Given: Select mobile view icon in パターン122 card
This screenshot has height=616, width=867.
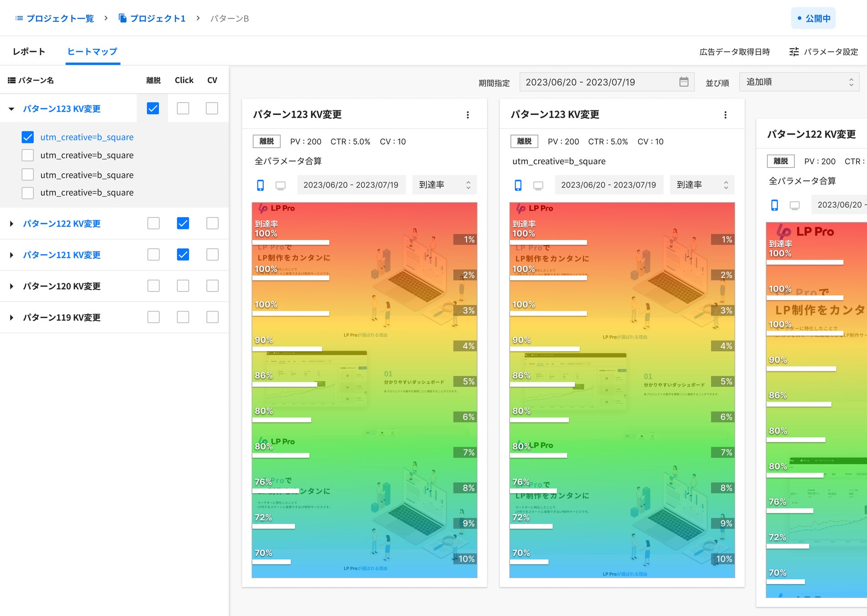Looking at the screenshot, I should point(774,205).
